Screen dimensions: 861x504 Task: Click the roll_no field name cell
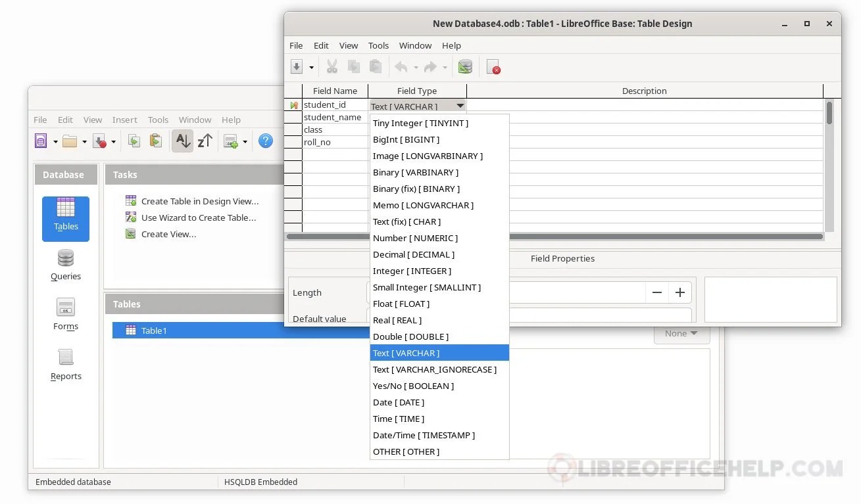tap(335, 142)
